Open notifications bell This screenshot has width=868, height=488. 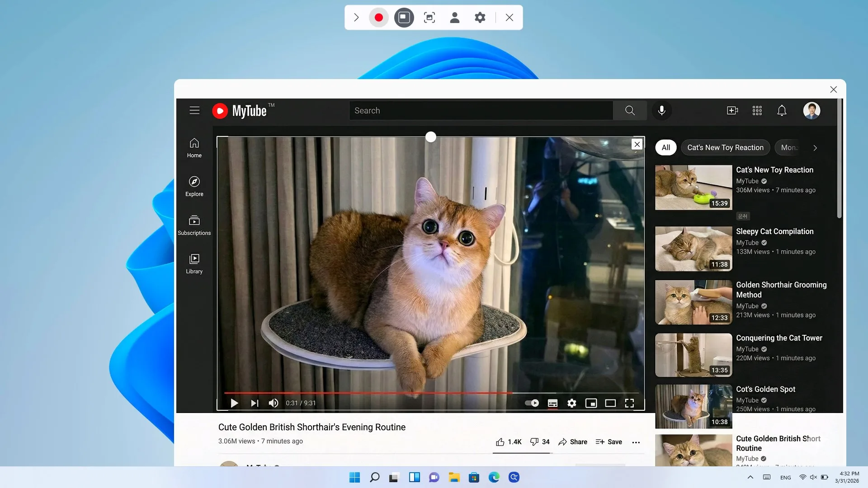(782, 111)
